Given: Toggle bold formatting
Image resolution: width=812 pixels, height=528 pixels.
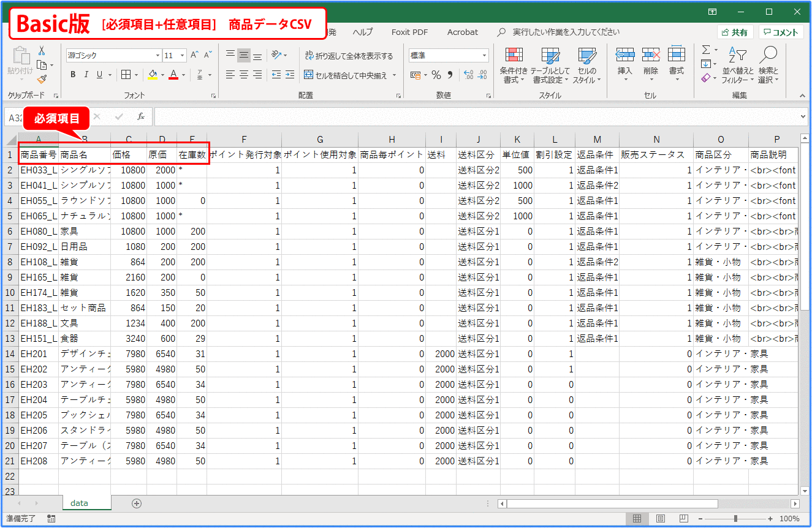Looking at the screenshot, I should pos(73,75).
